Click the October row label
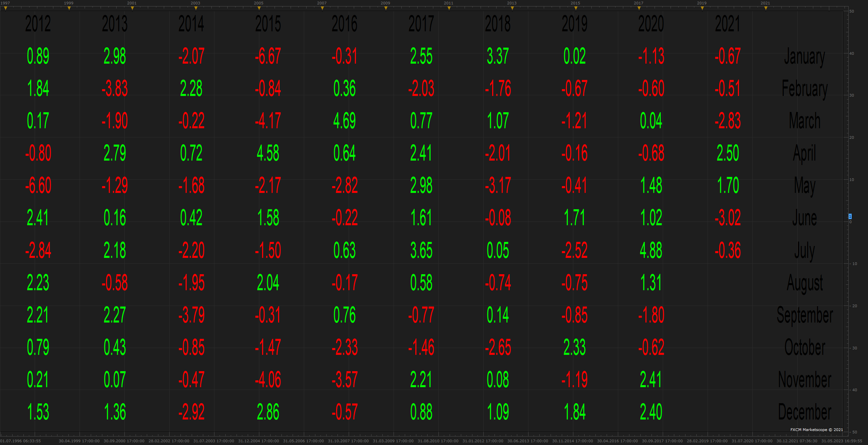This screenshot has width=868, height=445. click(804, 347)
